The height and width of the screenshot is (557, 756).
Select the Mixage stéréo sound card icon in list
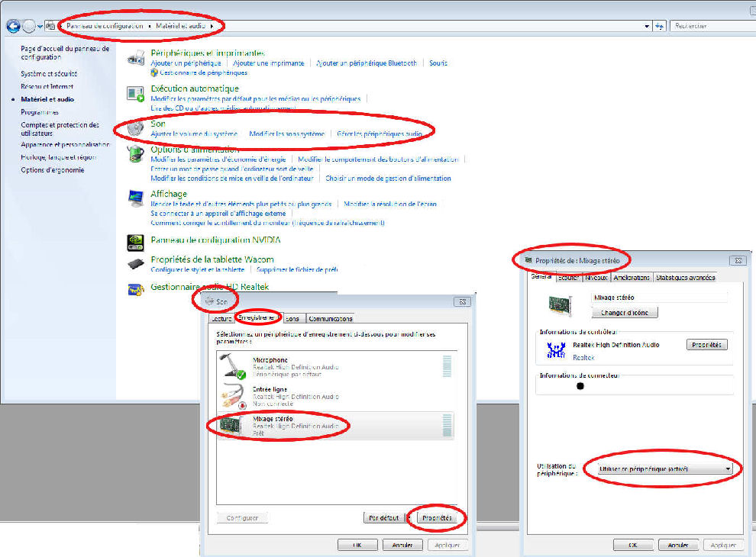click(231, 426)
